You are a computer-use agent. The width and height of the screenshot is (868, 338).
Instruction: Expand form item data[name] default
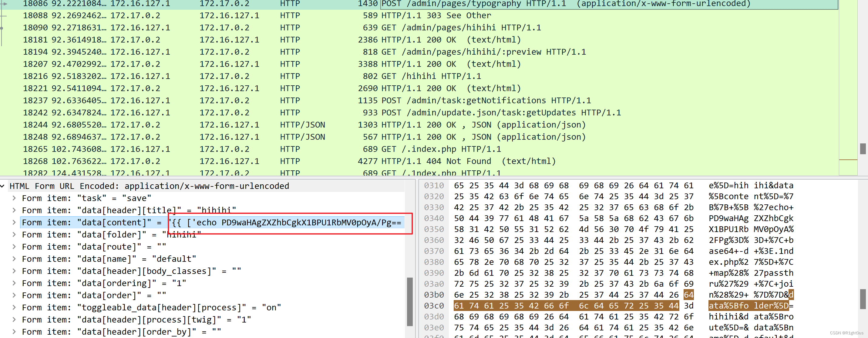click(14, 259)
